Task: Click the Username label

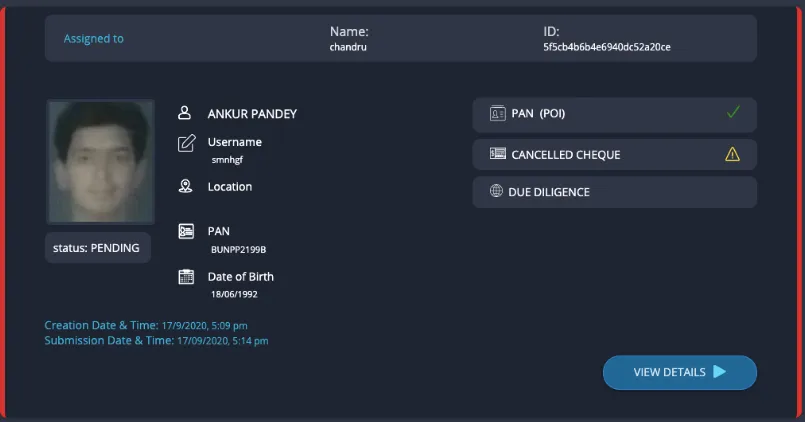Action: click(x=235, y=142)
